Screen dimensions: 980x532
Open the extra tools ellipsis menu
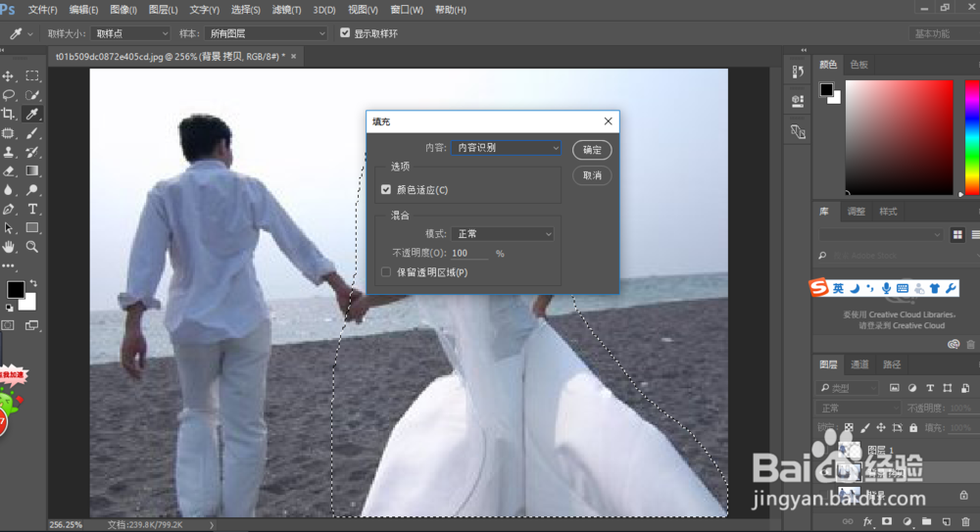[x=8, y=266]
